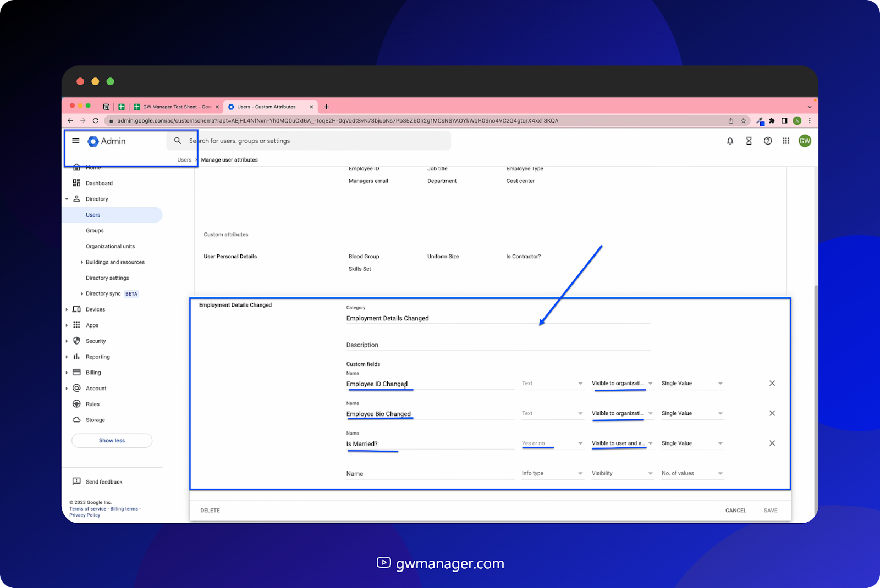
Task: Switch to the GW Manager Test Sheet tab
Action: tap(175, 107)
